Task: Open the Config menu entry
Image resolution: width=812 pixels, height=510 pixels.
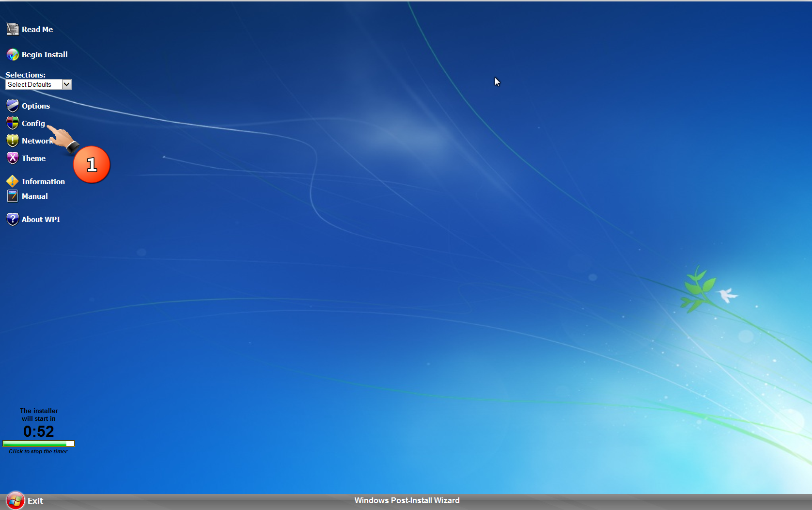Action: point(33,123)
